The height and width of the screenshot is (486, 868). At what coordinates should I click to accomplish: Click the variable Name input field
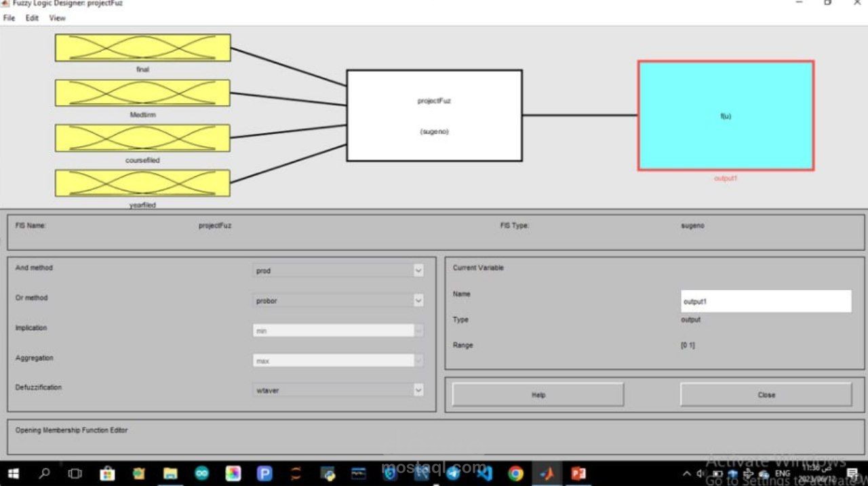(766, 301)
